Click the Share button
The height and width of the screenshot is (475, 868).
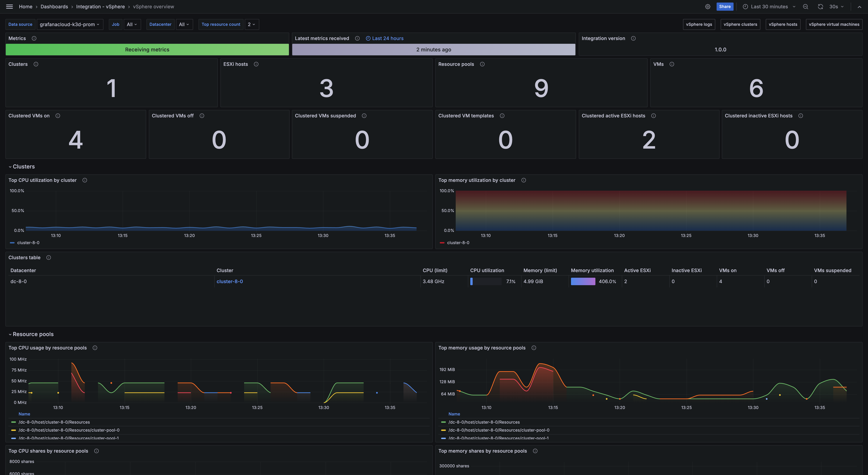[x=725, y=6]
